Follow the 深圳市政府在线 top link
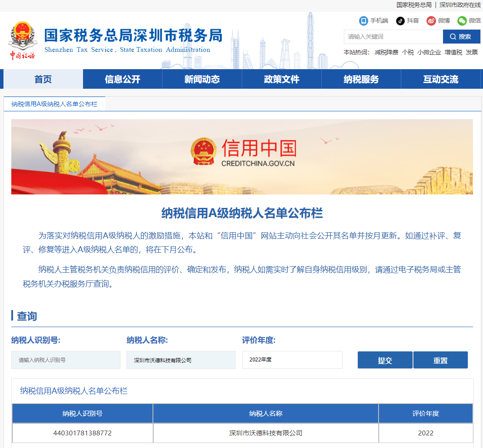The height and width of the screenshot is (448, 483). tap(460, 5)
